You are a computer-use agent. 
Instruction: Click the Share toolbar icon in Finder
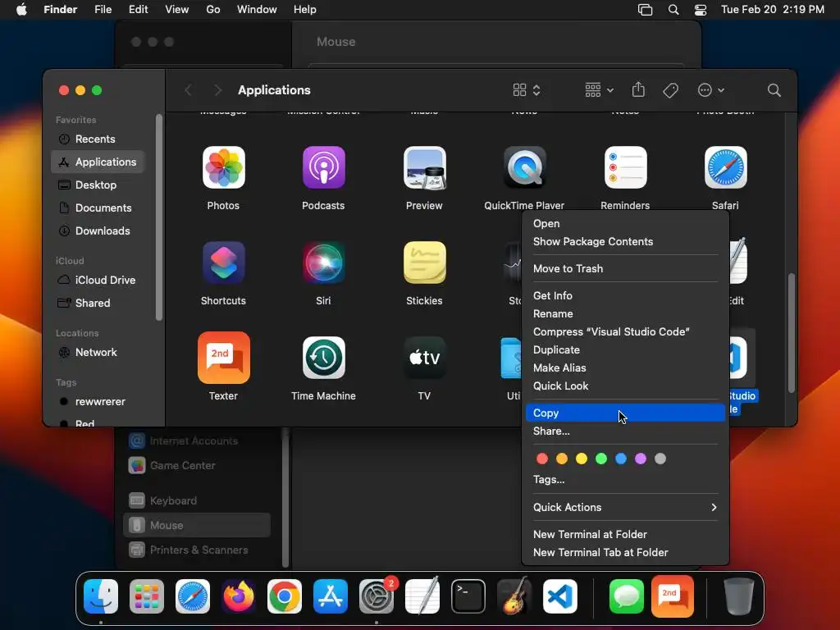[x=638, y=89]
